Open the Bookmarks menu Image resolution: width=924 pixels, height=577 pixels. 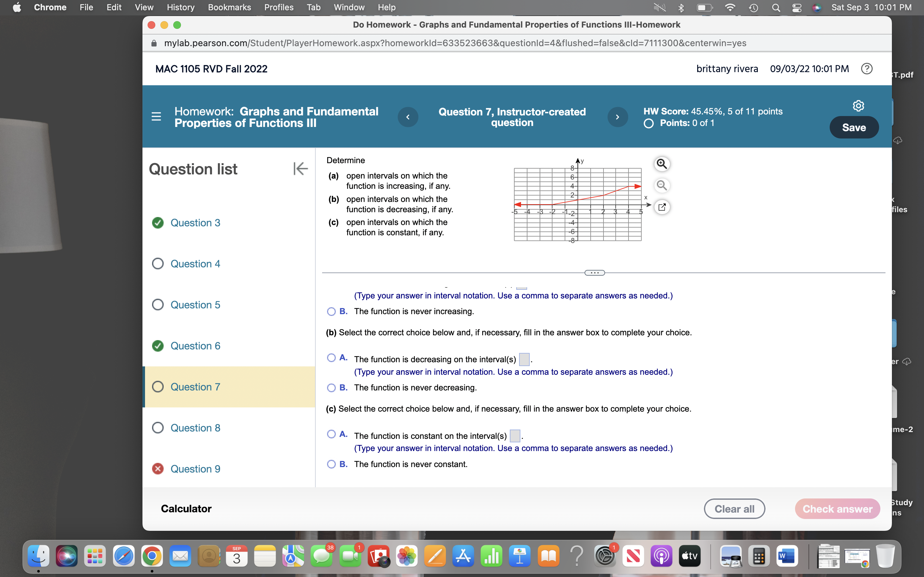pyautogui.click(x=229, y=7)
